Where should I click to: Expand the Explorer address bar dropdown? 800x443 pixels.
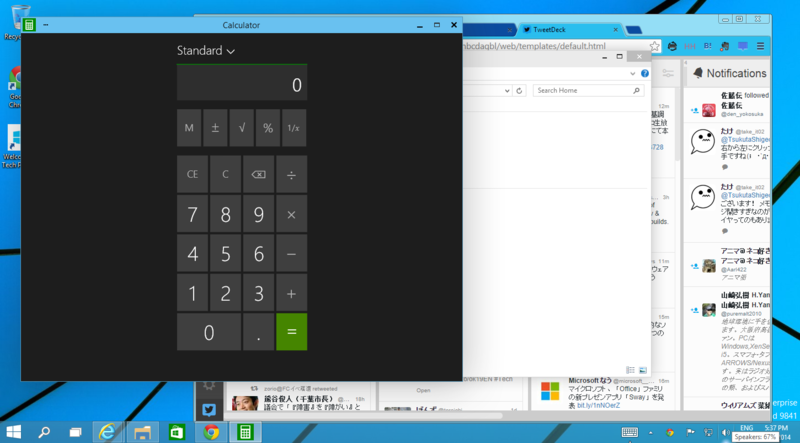coord(507,91)
